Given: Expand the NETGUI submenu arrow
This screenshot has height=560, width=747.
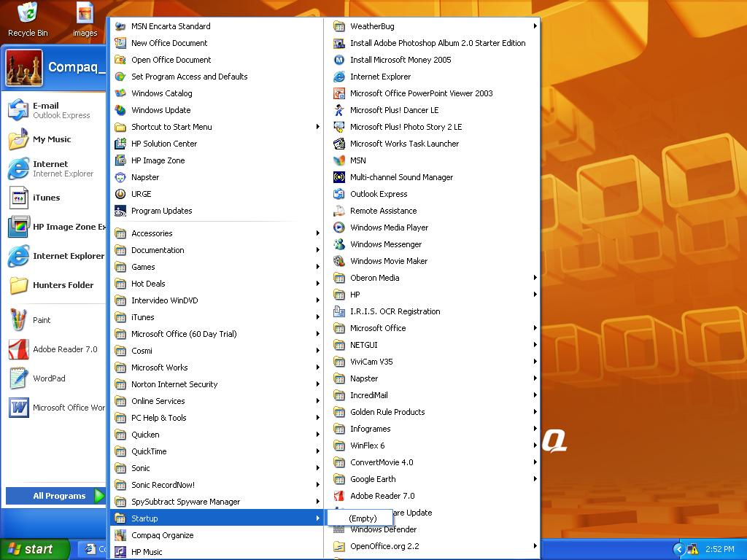Looking at the screenshot, I should click(535, 345).
